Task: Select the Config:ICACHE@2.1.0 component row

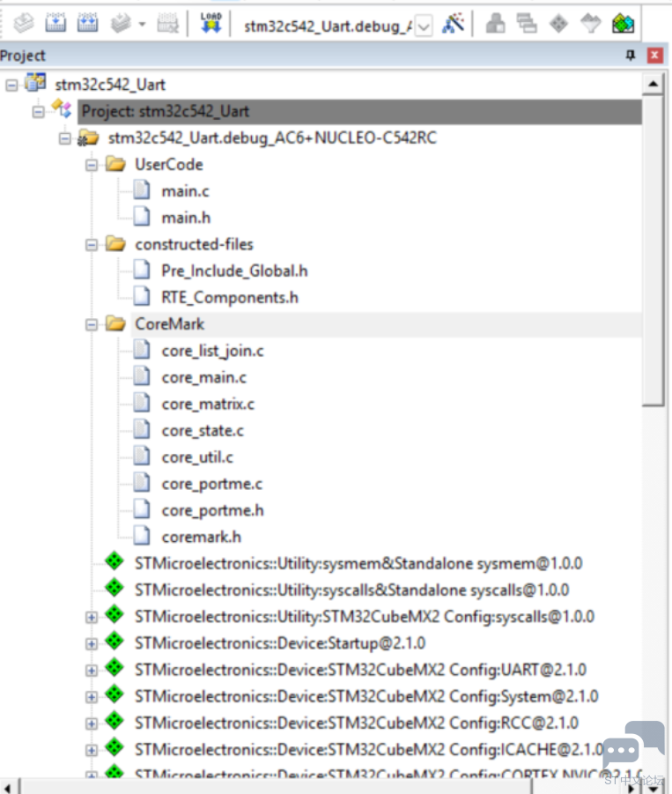Action: tap(369, 749)
